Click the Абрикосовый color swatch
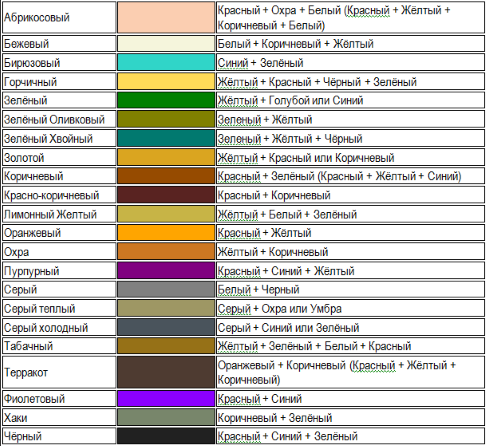 [x=166, y=17]
